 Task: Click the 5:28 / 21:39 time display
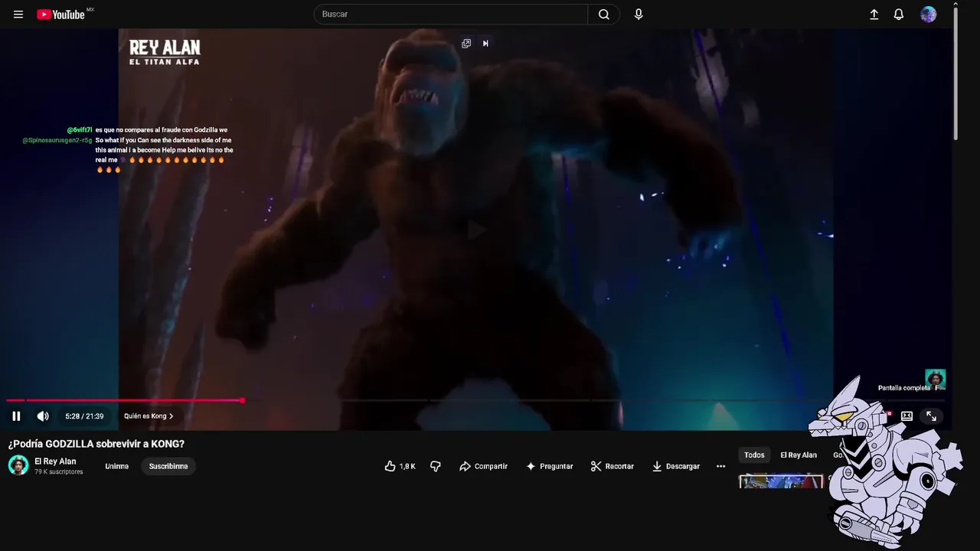84,416
